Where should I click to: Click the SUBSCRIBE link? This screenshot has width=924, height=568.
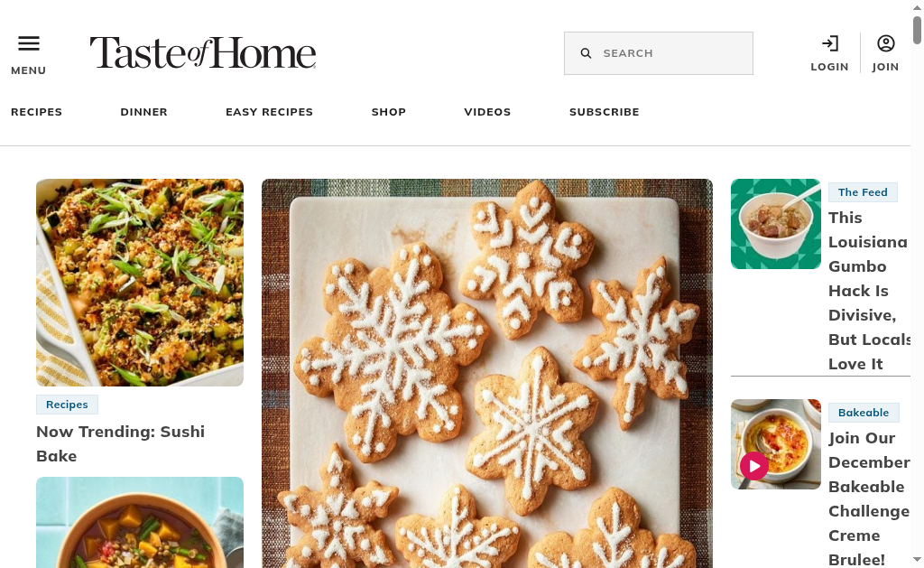[604, 112]
